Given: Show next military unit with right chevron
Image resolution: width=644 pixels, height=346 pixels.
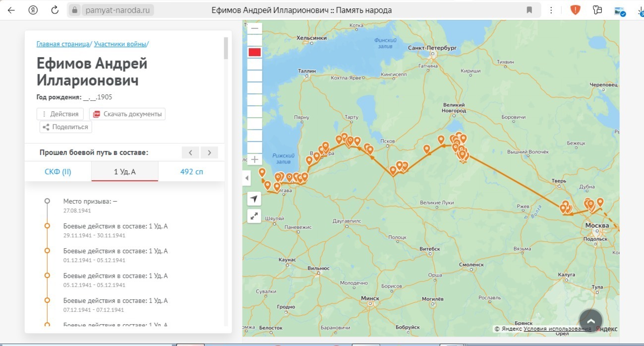Looking at the screenshot, I should [x=209, y=152].
